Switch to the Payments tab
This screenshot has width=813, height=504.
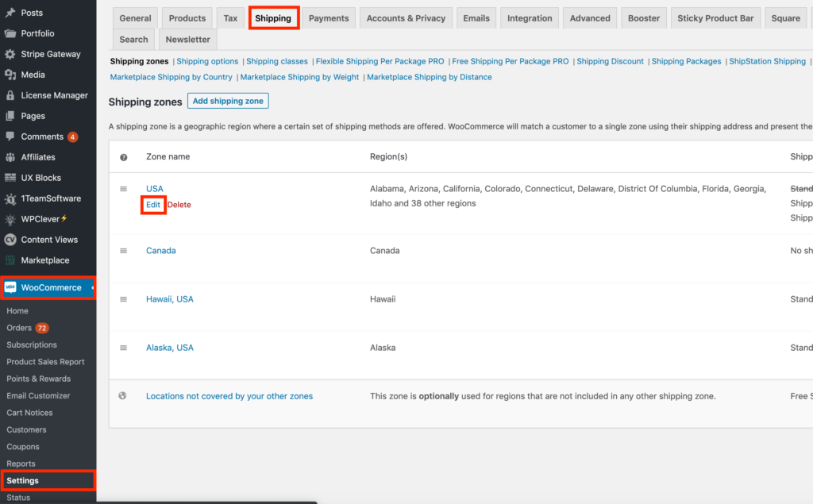click(329, 18)
